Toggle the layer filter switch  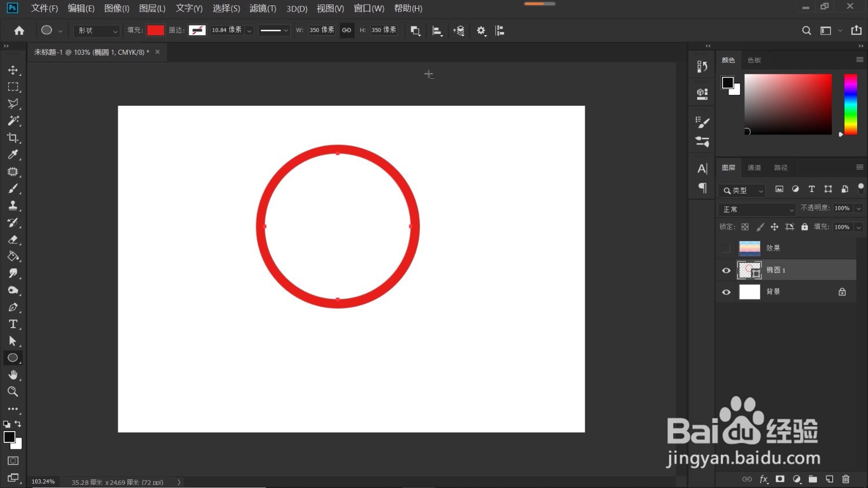[860, 188]
